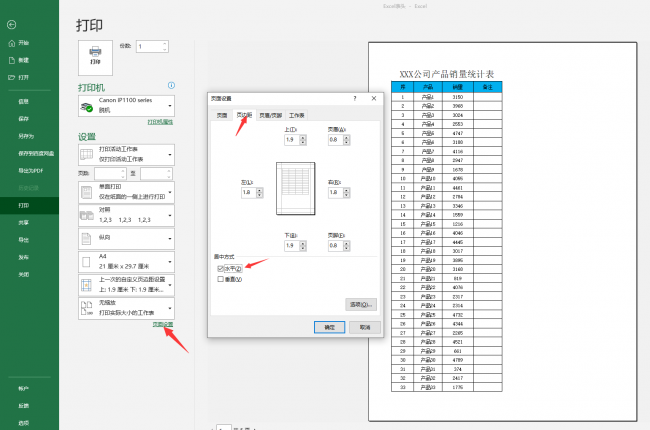Viewport: 650px width, 430px height.
Task: Open the New (新建) sidebar item
Action: coord(19,60)
